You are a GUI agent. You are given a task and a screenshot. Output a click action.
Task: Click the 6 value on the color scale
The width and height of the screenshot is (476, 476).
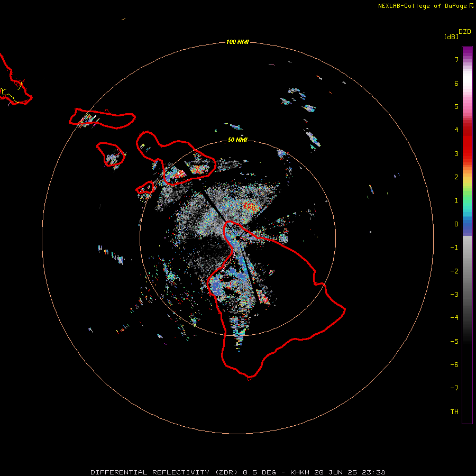pos(456,83)
